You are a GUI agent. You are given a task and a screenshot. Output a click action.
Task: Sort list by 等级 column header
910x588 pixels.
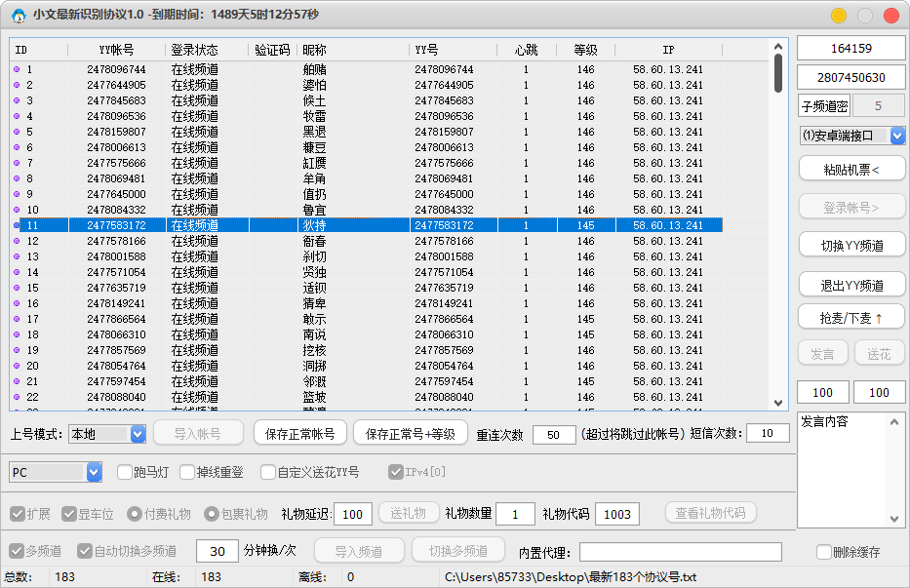coord(585,50)
